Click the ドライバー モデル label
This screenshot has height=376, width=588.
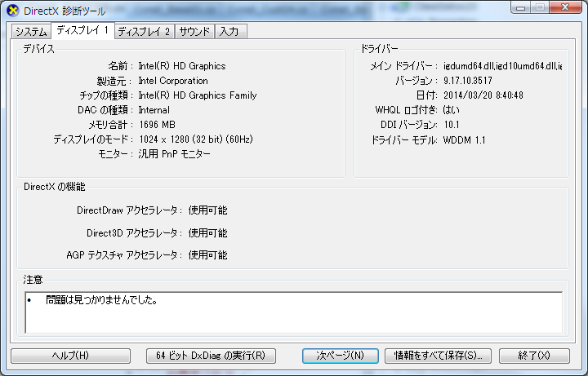[404, 140]
